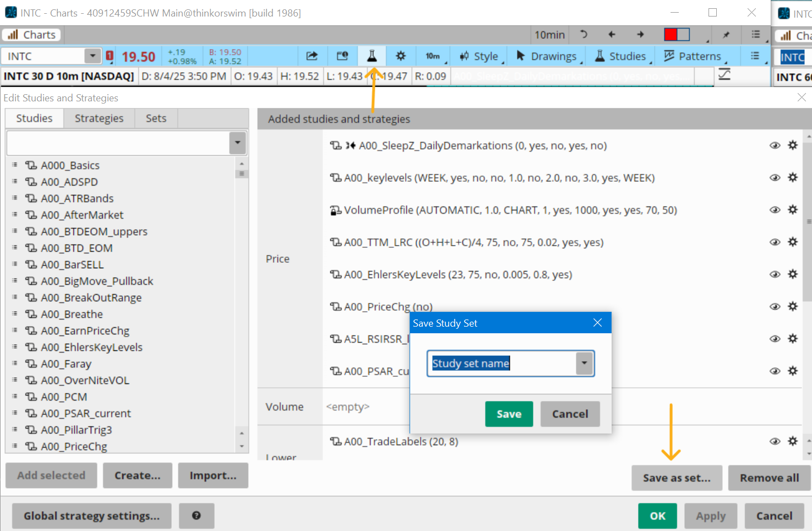Viewport: 812px width, 531px height.
Task: Hide the A5L_RSIRSR study
Action: pos(775,339)
